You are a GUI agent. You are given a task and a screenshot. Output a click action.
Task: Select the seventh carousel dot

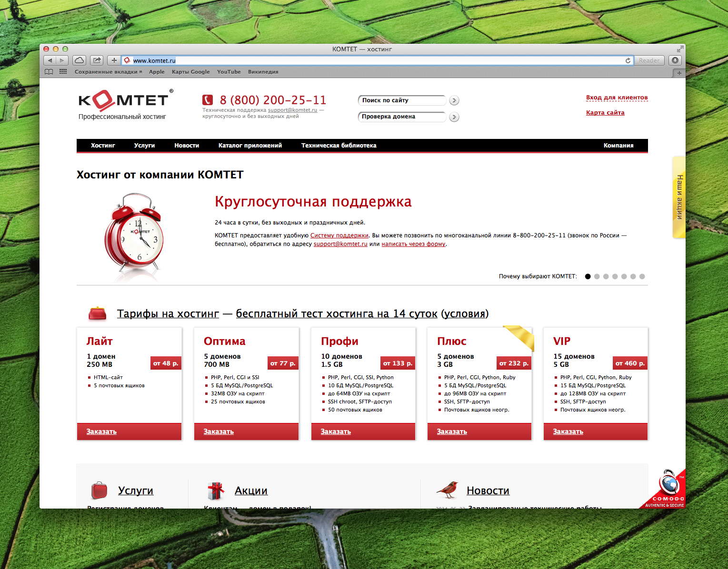[642, 276]
